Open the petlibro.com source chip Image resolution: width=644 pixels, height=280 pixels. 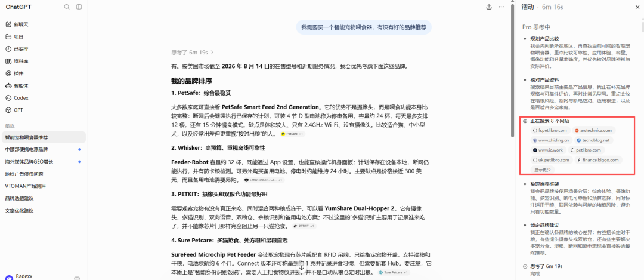[x=585, y=150]
